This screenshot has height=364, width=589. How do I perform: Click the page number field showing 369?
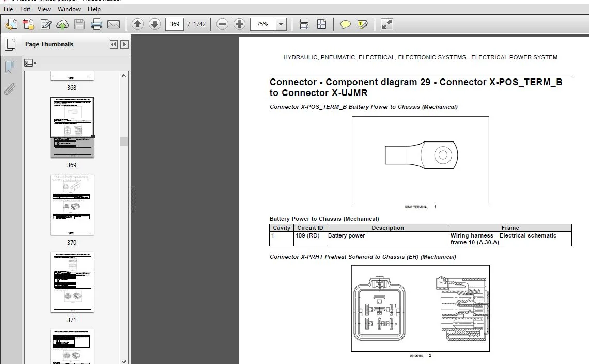[x=175, y=24]
